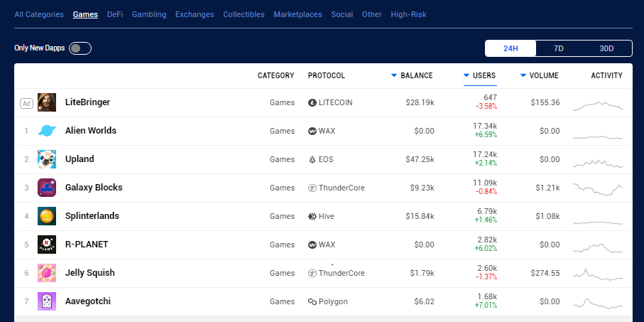Open the Upland llama icon

tap(47, 159)
